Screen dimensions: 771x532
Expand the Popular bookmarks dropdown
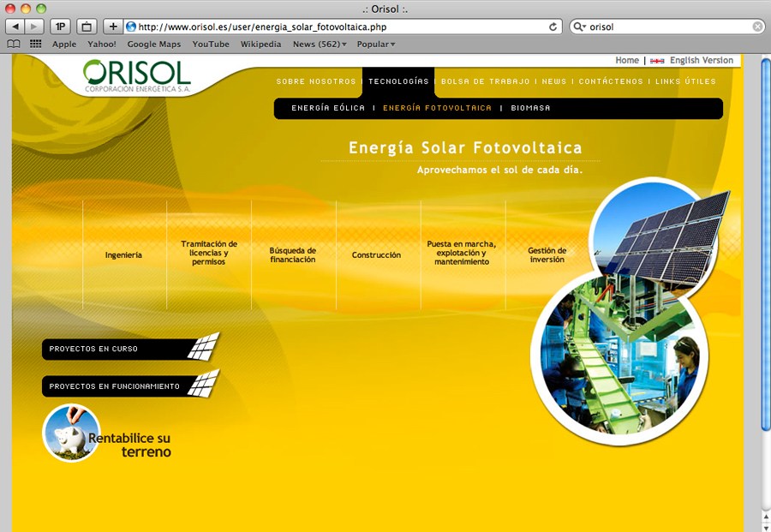375,44
